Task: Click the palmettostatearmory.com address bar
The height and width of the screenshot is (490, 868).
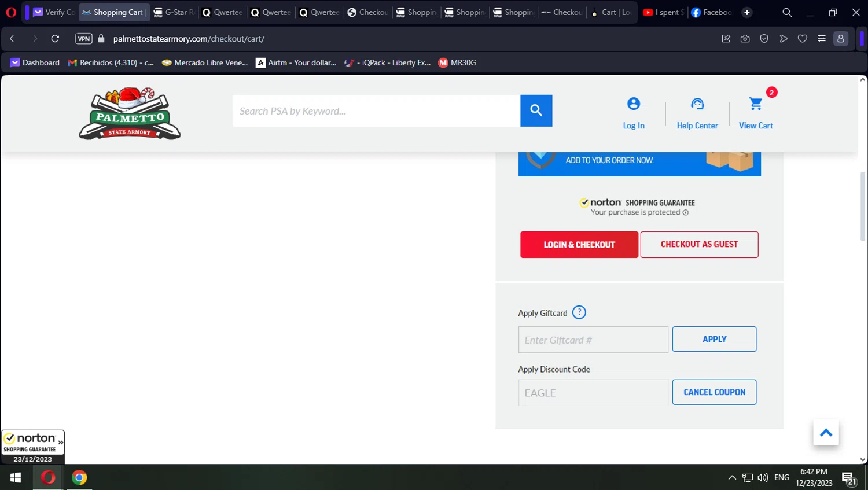Action: pos(189,39)
